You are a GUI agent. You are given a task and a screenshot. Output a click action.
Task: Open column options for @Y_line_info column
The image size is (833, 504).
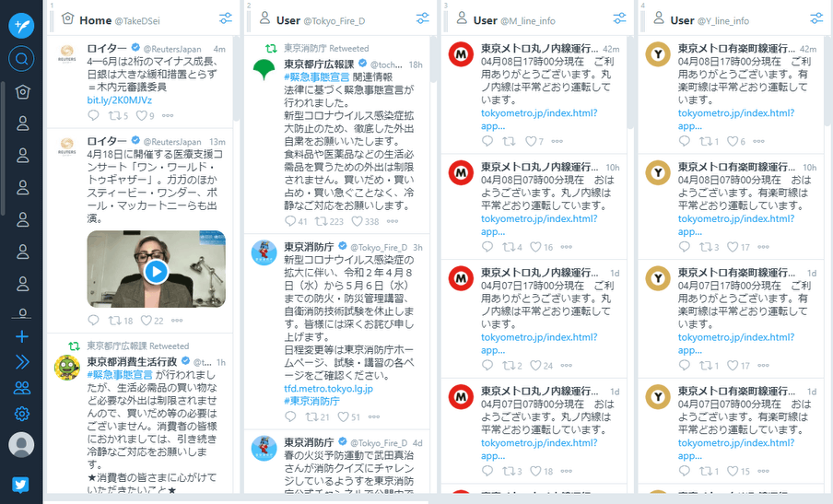[x=816, y=18]
